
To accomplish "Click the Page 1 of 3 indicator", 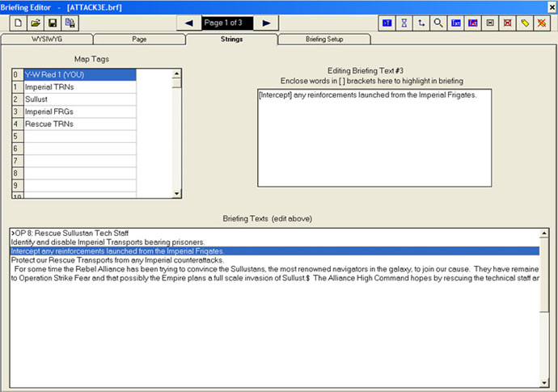I will (x=227, y=23).
